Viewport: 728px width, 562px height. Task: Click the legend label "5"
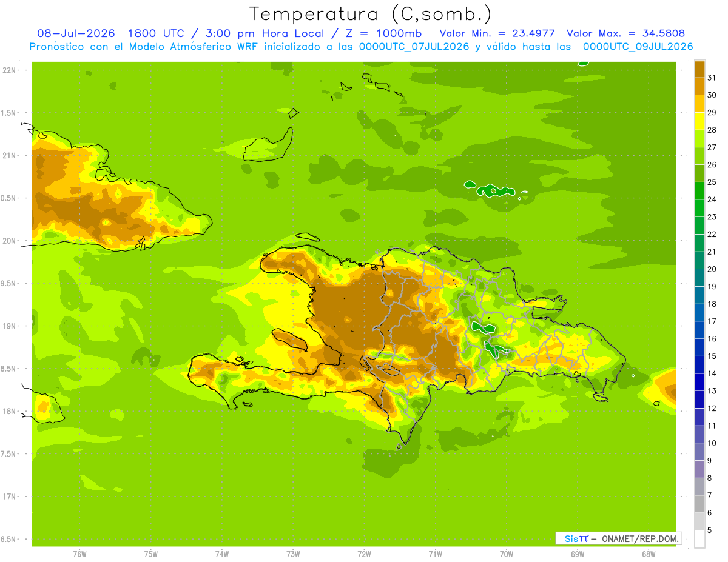[710, 530]
